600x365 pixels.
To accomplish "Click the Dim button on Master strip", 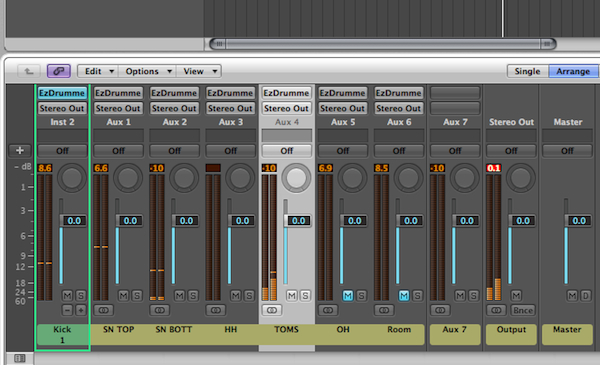I will click(x=585, y=296).
